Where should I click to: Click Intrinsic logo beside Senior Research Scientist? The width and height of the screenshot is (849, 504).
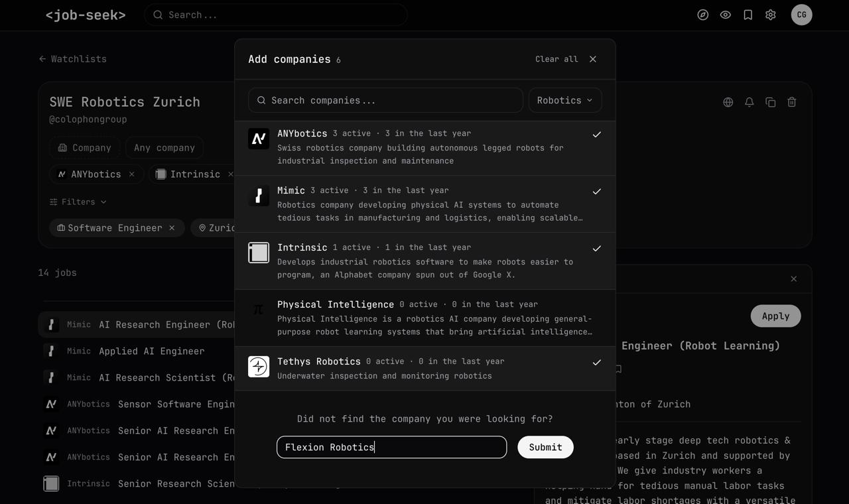click(x=51, y=483)
